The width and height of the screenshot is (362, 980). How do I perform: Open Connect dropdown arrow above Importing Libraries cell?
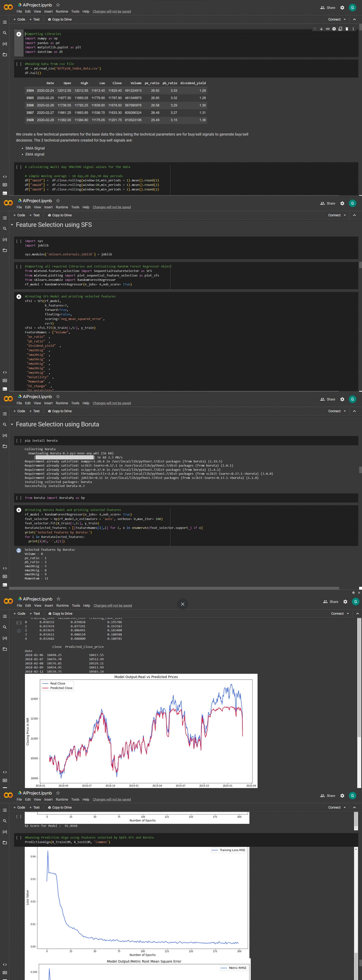click(344, 19)
